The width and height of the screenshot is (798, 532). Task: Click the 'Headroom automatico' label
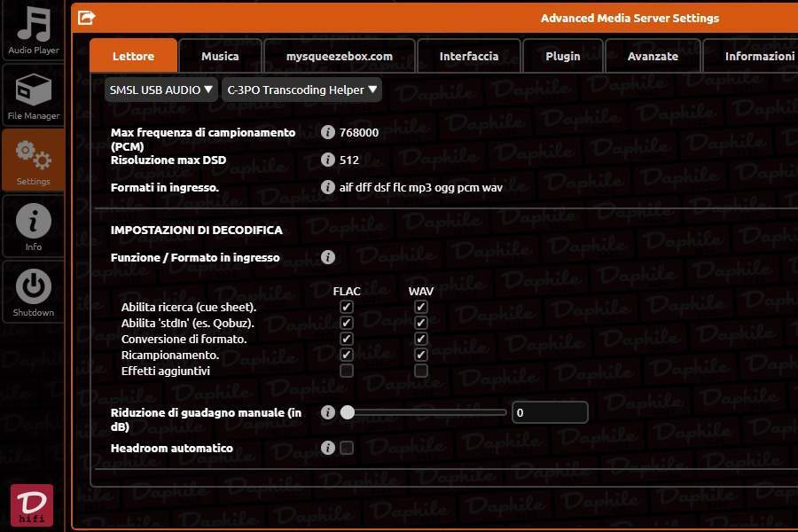click(171, 448)
